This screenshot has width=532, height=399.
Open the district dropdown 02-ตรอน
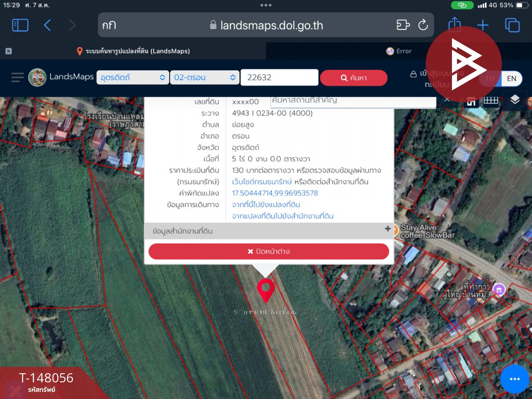coord(204,77)
